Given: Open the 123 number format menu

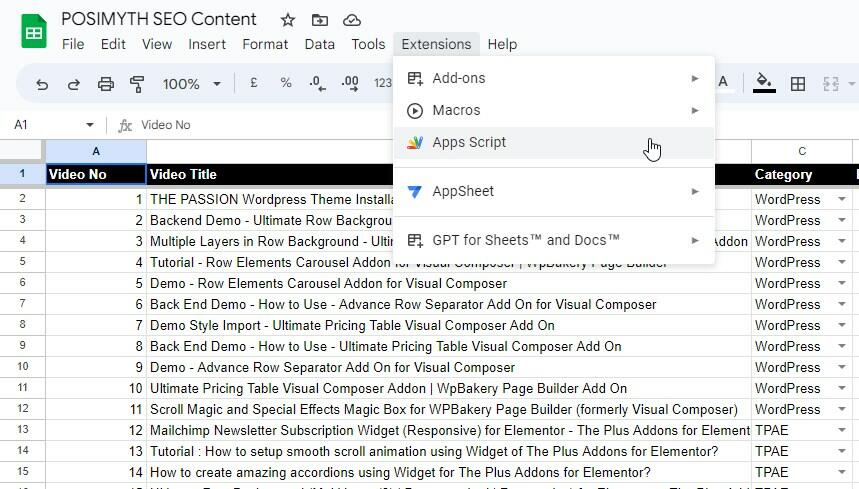Looking at the screenshot, I should click(382, 83).
